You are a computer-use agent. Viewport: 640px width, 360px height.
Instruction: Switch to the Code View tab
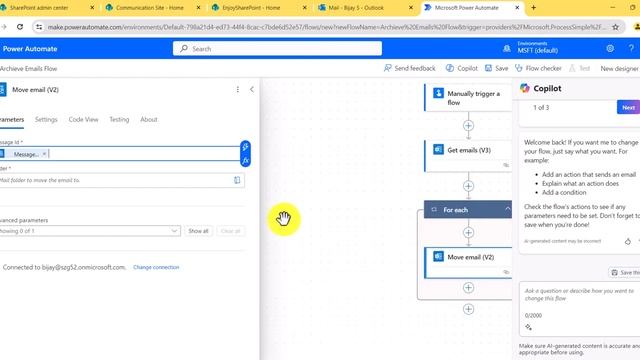pos(83,120)
